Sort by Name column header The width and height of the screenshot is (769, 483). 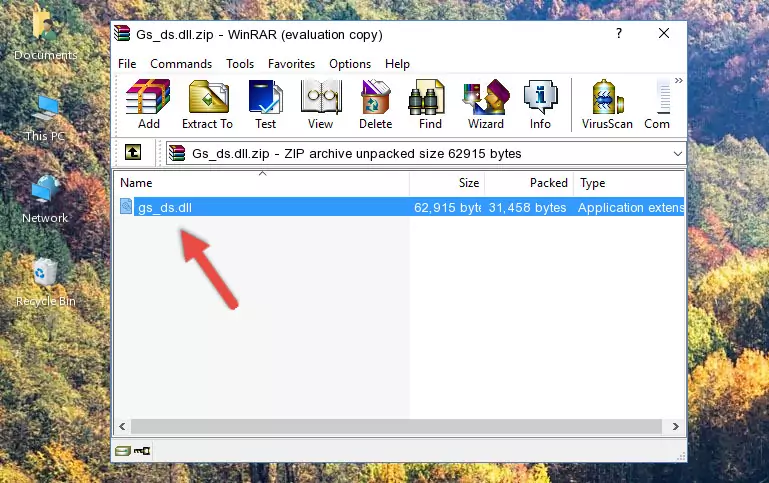pos(262,183)
